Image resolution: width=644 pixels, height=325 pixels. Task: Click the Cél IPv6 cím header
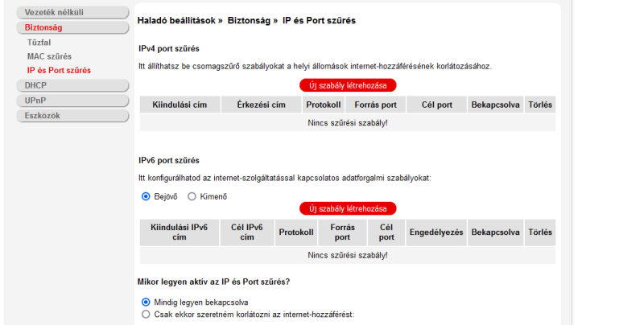pos(247,232)
